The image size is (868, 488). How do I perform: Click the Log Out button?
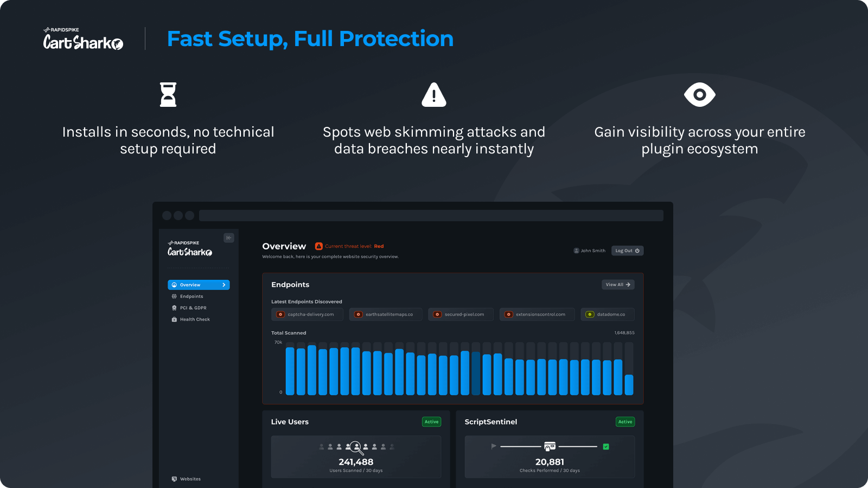[x=627, y=251]
